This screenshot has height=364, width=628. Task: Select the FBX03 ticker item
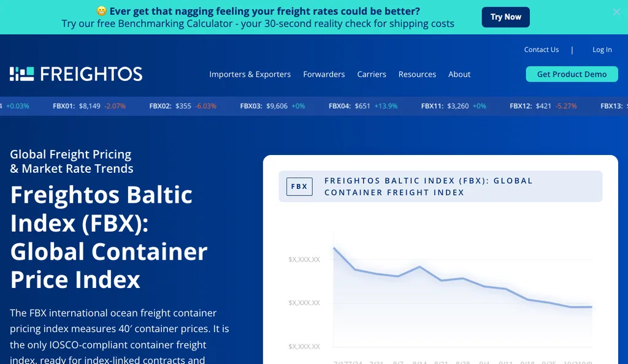[272, 106]
